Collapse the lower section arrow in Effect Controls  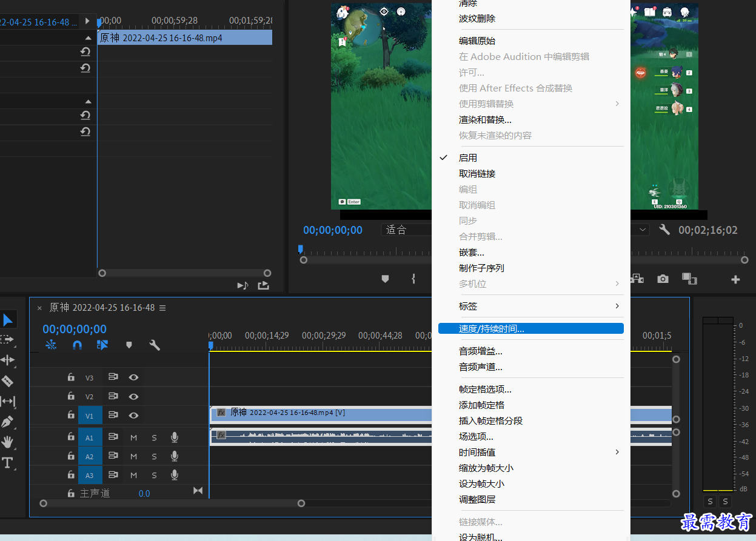click(89, 101)
